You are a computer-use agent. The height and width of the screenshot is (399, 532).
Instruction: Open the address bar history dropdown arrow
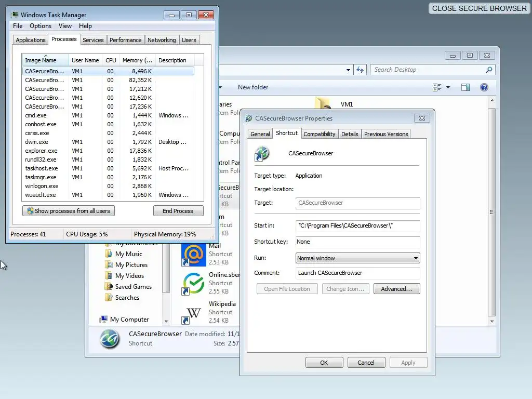click(x=348, y=70)
